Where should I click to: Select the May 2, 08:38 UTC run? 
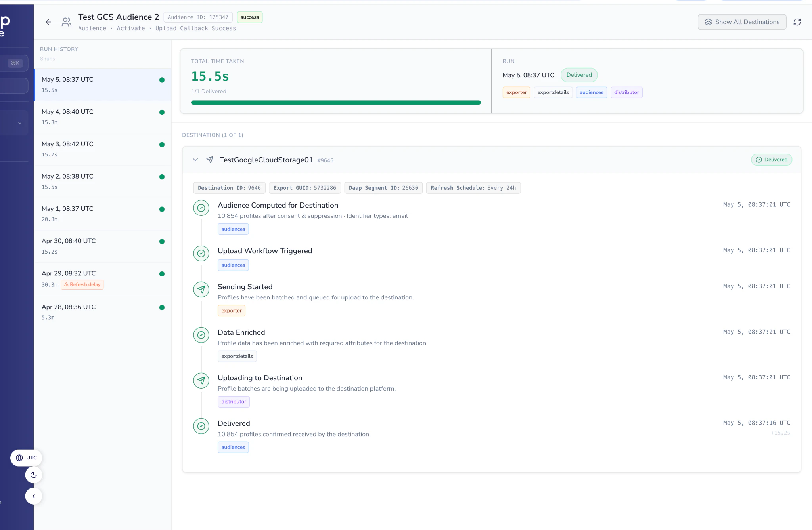(103, 182)
